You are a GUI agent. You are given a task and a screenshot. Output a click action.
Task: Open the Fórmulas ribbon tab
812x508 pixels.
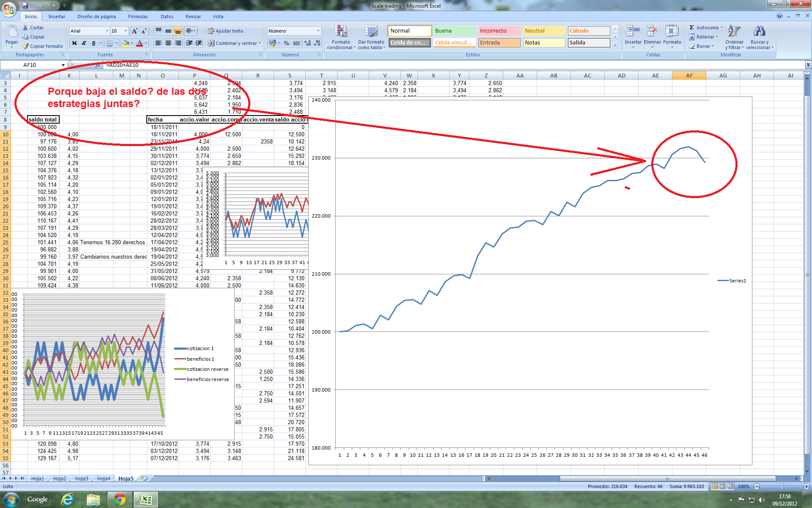[138, 17]
